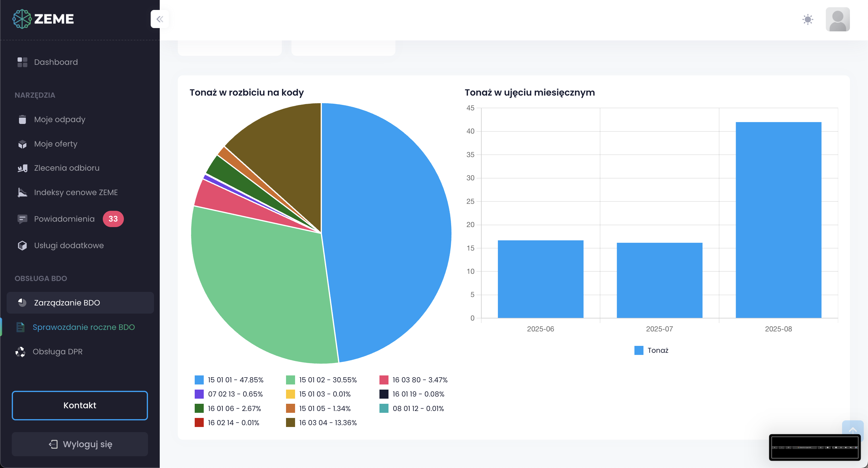Click the Wyloguj się button
This screenshot has height=468, width=868.
[x=80, y=444]
